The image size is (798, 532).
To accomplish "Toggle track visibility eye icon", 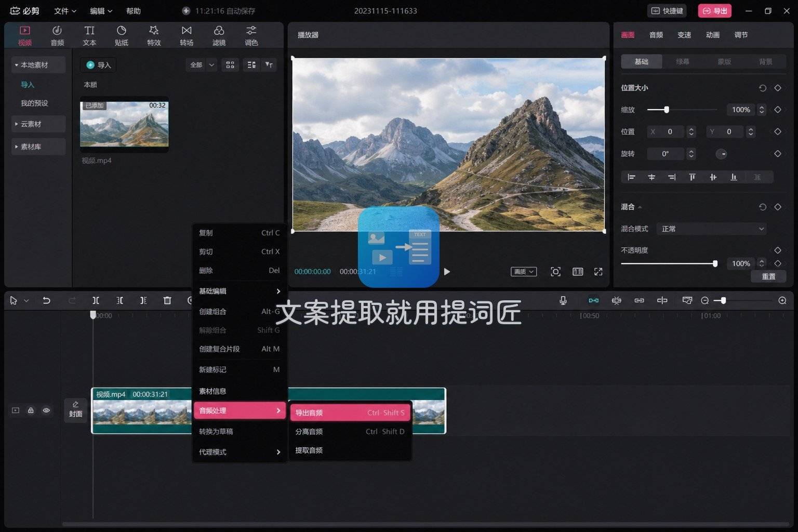I will [46, 410].
